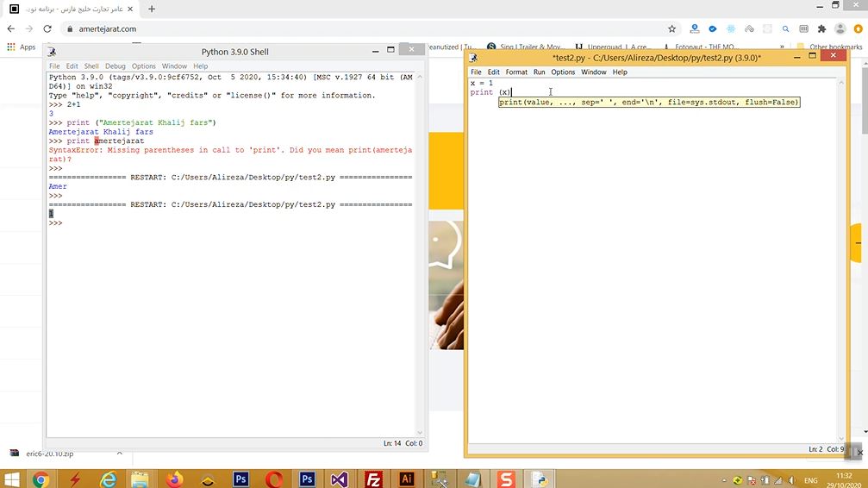
Task: Open the Snagit taskbar icon
Action: coord(506,479)
